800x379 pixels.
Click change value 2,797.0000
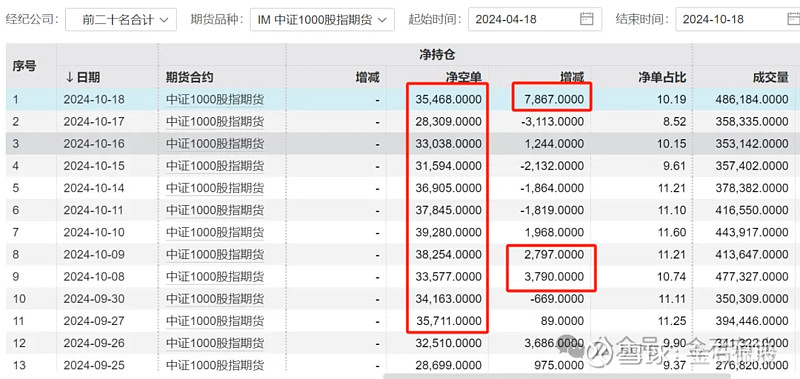pyautogui.click(x=554, y=255)
